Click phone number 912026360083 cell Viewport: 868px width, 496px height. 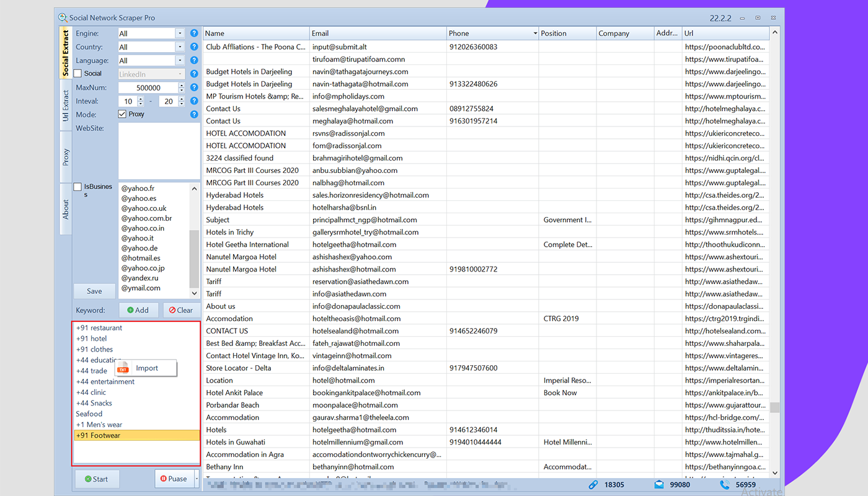tap(492, 47)
